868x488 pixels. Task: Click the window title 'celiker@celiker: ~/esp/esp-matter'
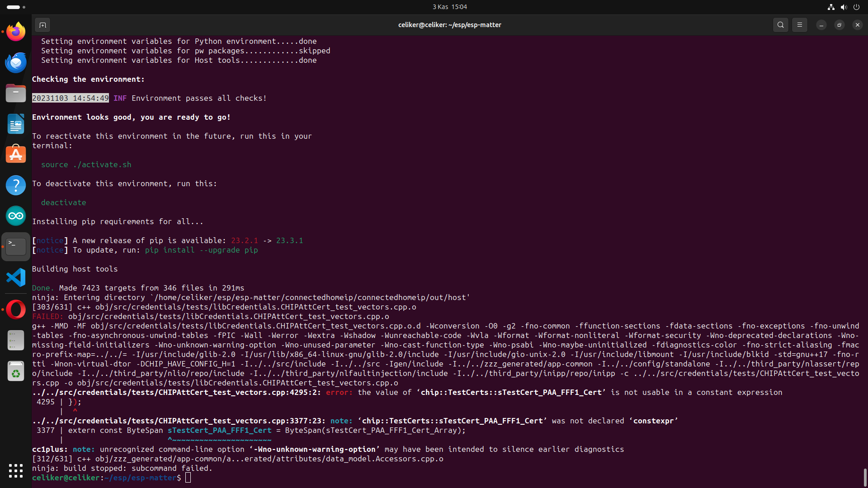[450, 25]
